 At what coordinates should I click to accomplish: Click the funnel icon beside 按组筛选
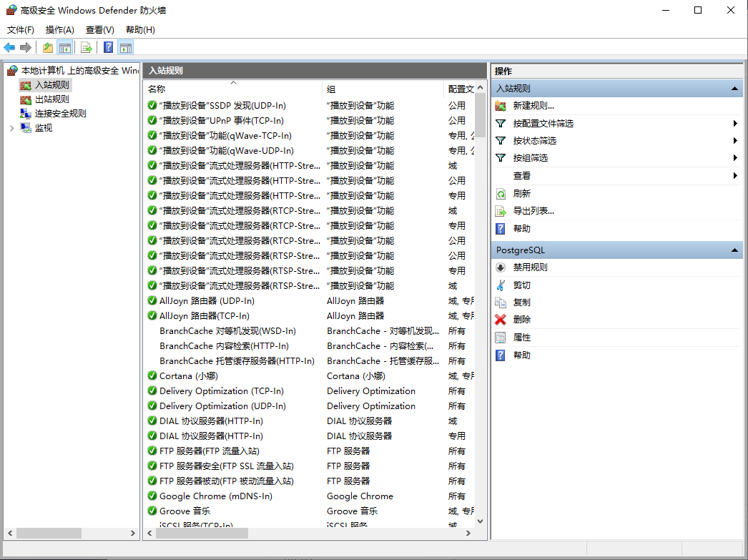[501, 158]
